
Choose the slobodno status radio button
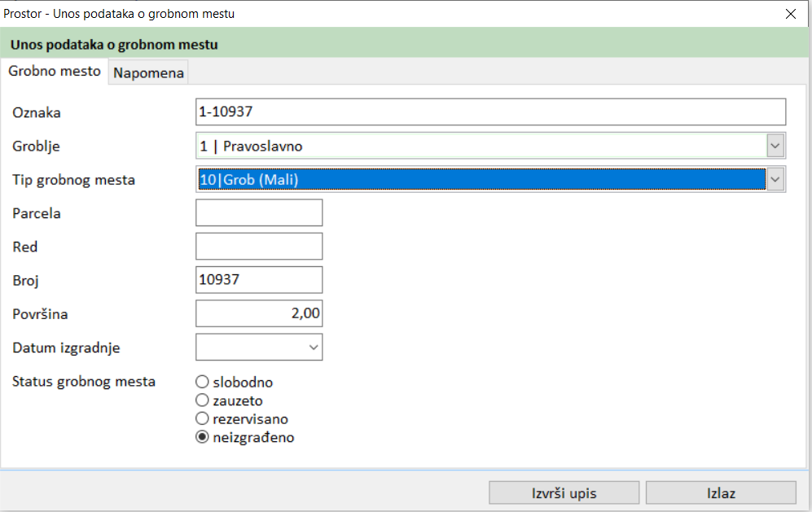coord(203,382)
